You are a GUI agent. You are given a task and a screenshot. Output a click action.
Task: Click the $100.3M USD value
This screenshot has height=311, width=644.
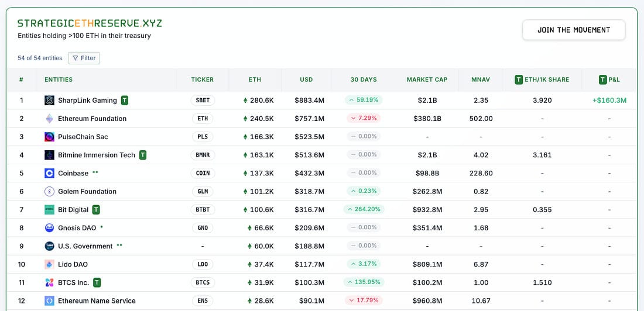coord(309,282)
